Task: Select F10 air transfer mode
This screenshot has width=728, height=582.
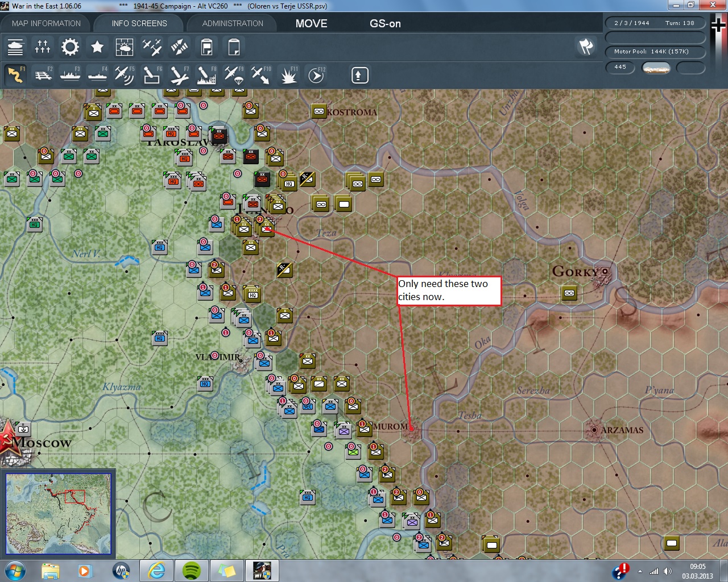Action: pos(261,75)
